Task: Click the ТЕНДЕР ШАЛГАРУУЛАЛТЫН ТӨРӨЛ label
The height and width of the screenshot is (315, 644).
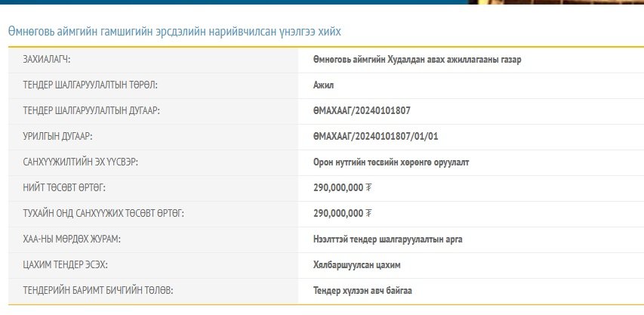Action: coord(91,85)
